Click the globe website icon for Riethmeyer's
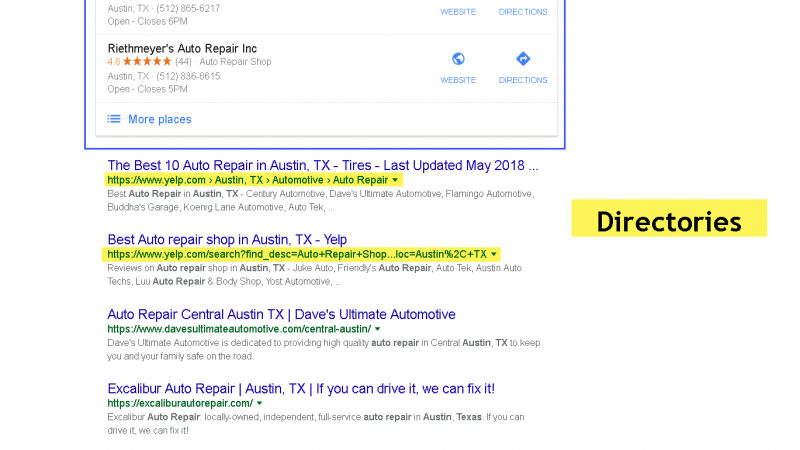 pos(458,59)
